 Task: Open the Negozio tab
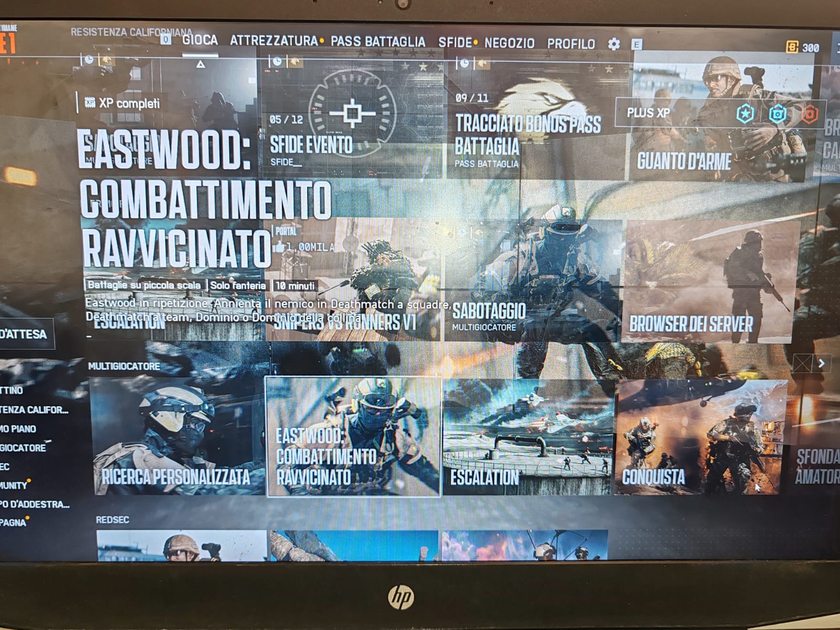coord(509,43)
